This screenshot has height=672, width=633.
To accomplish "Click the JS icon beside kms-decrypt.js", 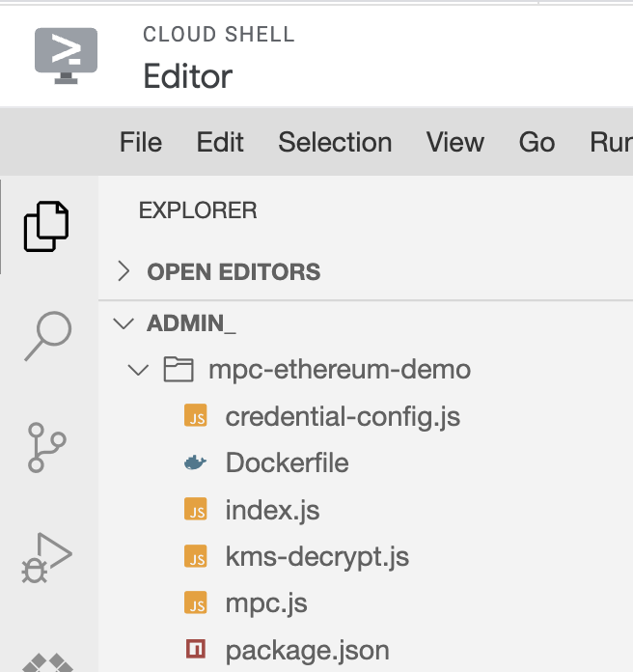I will (x=196, y=556).
